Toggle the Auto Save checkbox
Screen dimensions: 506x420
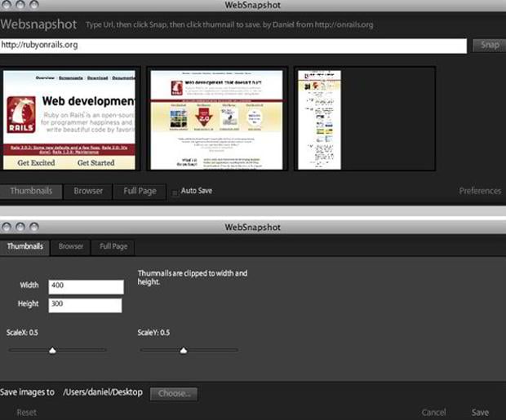click(x=175, y=193)
